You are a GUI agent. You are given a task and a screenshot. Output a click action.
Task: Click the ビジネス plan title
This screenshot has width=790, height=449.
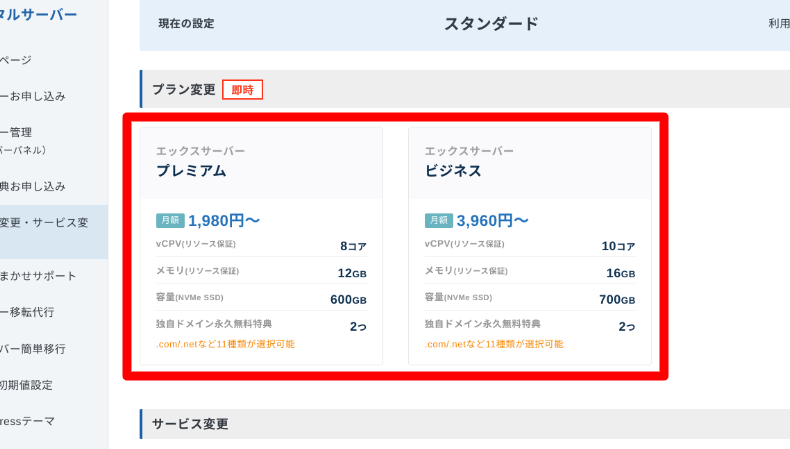453,171
